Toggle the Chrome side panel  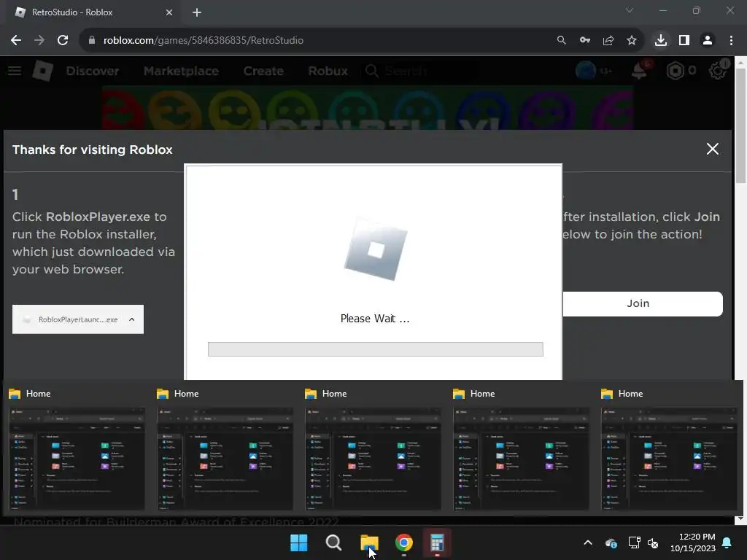[684, 41]
